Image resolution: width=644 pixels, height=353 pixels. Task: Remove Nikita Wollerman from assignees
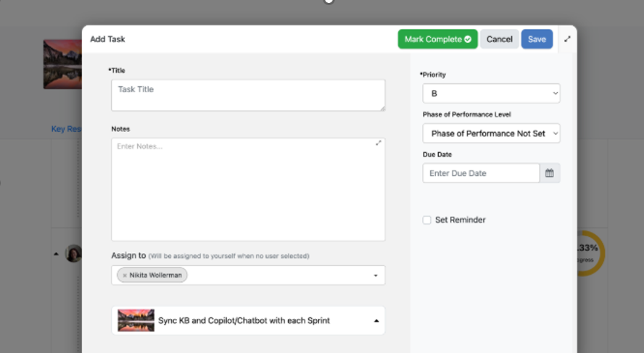tap(125, 275)
